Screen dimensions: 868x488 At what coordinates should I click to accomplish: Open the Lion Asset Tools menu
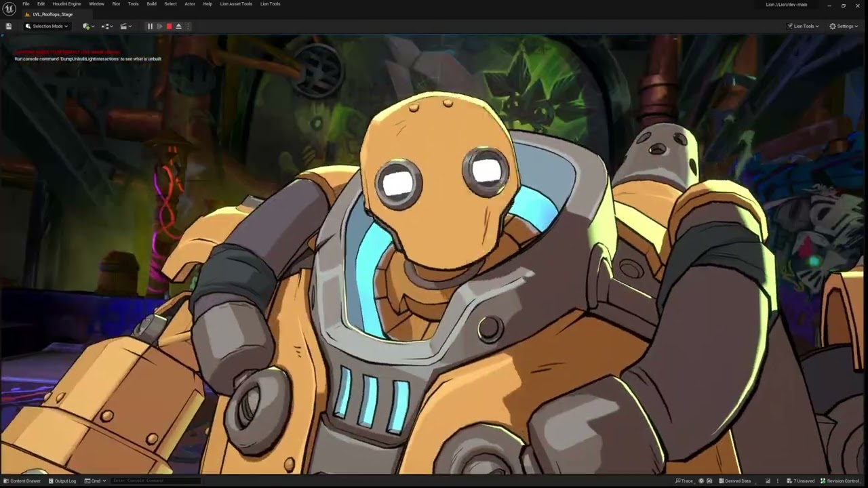pos(236,4)
